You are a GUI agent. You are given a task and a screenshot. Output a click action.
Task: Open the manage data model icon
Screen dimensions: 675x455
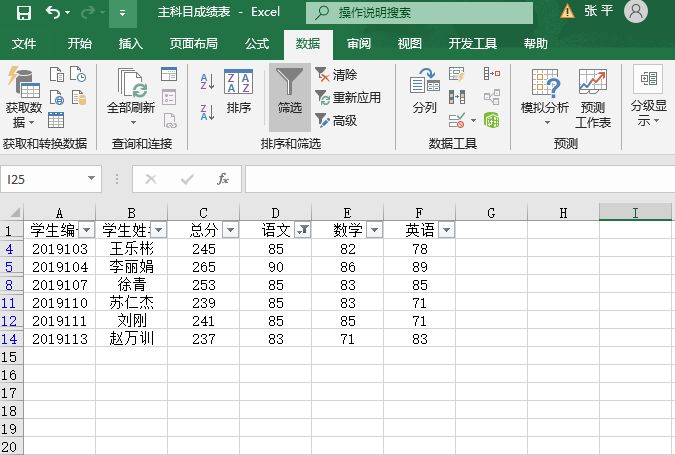(x=492, y=121)
